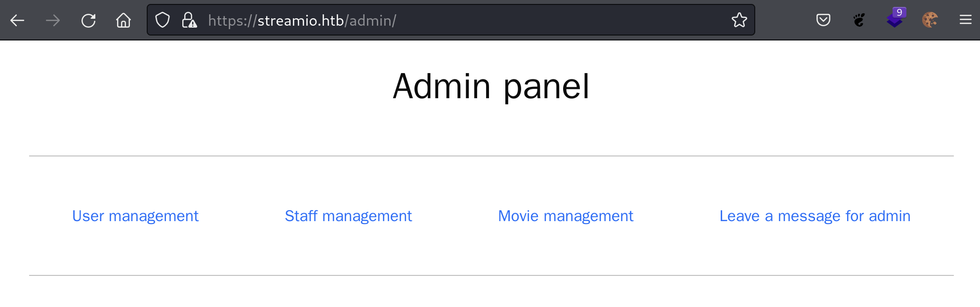Reload the current admin page
This screenshot has width=980, height=307.
coord(88,20)
